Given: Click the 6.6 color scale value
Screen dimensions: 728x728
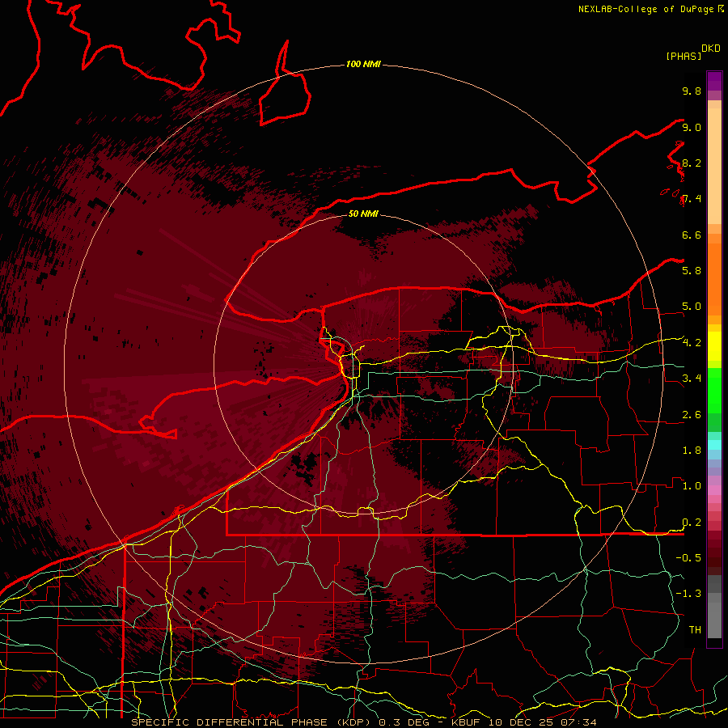Looking at the screenshot, I should 692,235.
